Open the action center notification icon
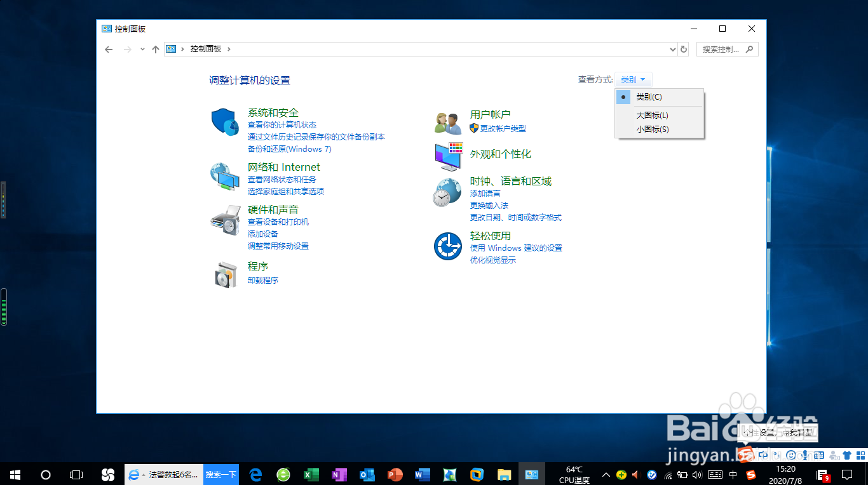Image resolution: width=868 pixels, height=485 pixels. click(846, 474)
